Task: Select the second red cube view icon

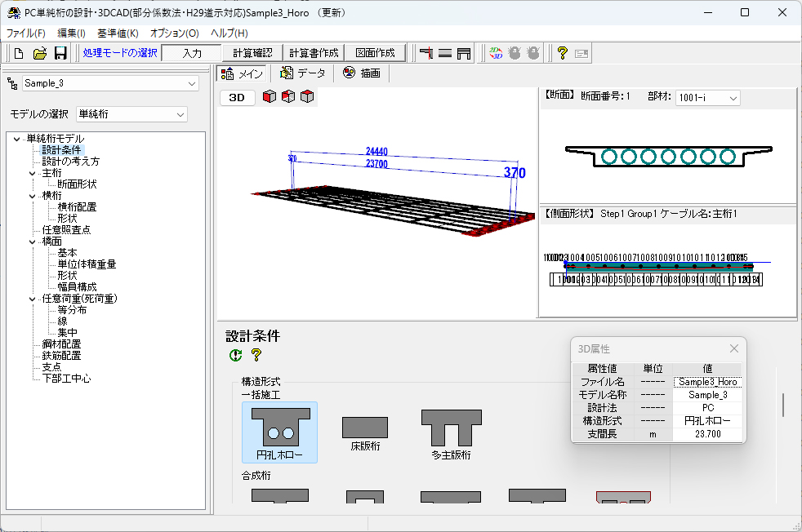Action: (288, 96)
